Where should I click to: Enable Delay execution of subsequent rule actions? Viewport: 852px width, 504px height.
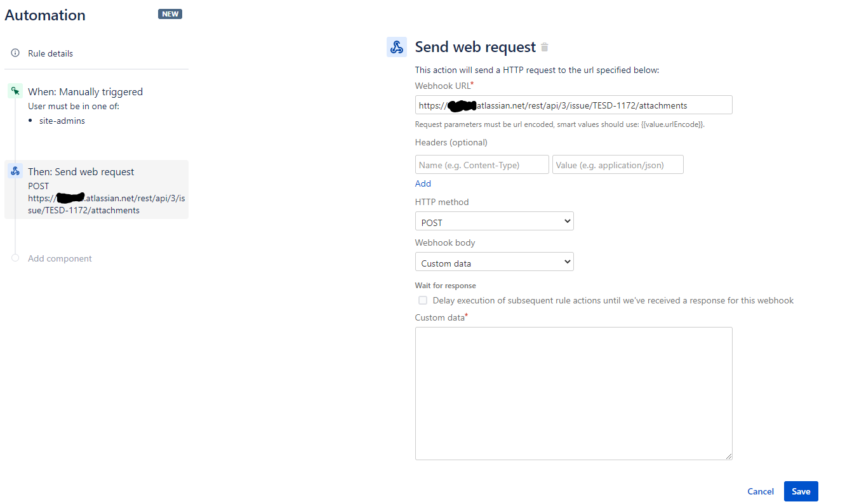tap(423, 300)
